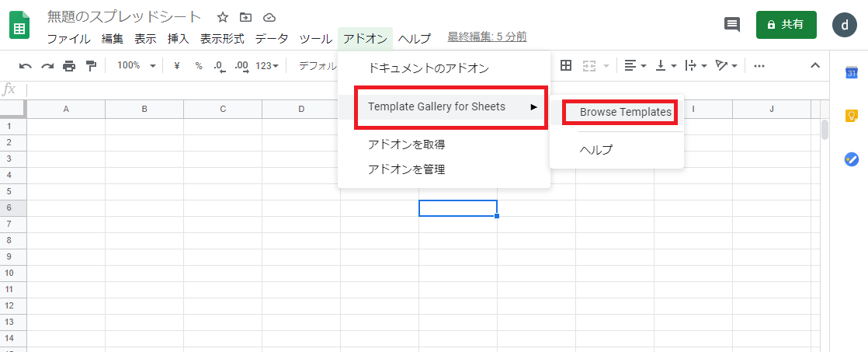The image size is (868, 352).
Task: Click the undo arrow icon
Action: click(26, 66)
